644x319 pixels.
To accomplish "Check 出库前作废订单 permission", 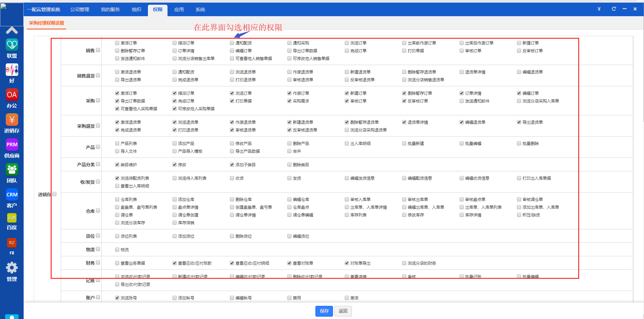I will (404, 43).
